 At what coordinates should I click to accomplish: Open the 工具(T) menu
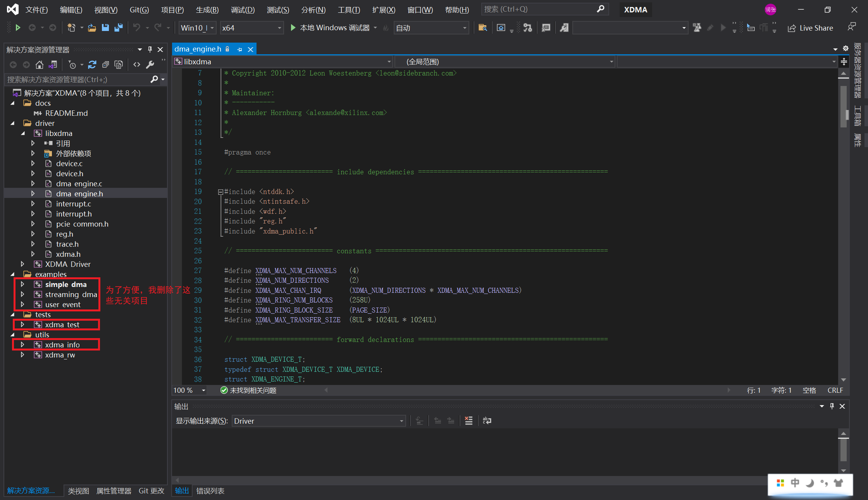click(x=349, y=10)
